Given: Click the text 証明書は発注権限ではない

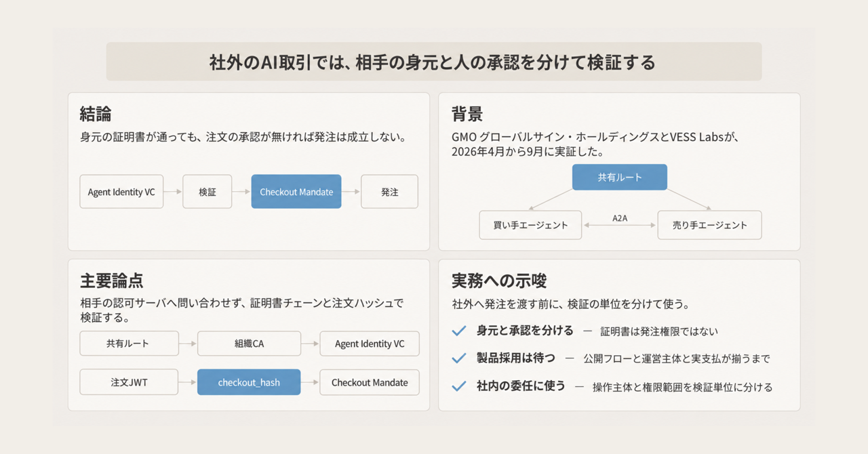Looking at the screenshot, I should [658, 331].
